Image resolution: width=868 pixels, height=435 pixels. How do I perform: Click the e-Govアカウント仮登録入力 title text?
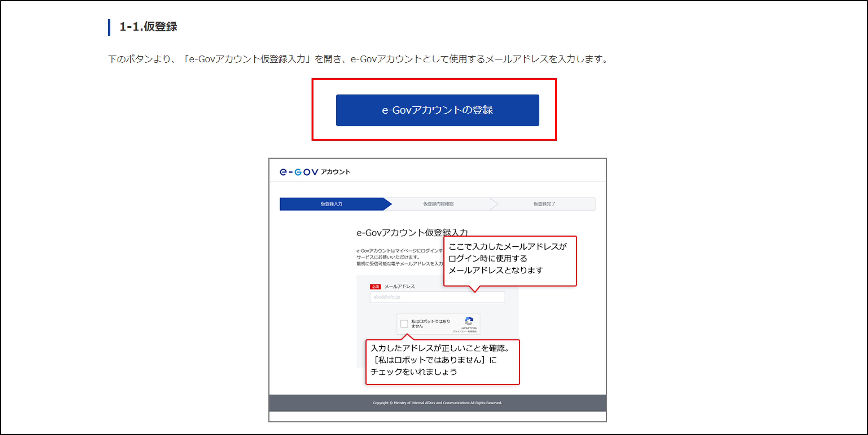[412, 233]
